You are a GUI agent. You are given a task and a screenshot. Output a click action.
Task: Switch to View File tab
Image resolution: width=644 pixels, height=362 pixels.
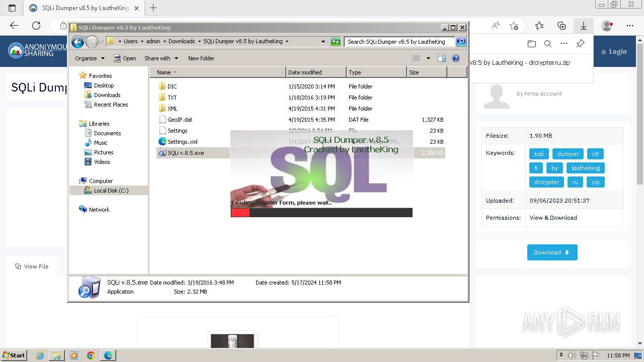[32, 266]
